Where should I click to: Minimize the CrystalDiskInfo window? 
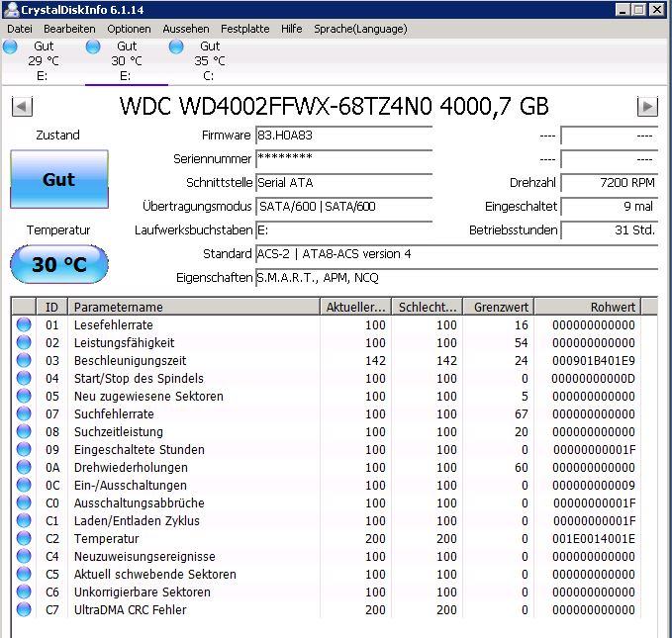pyautogui.click(x=623, y=10)
